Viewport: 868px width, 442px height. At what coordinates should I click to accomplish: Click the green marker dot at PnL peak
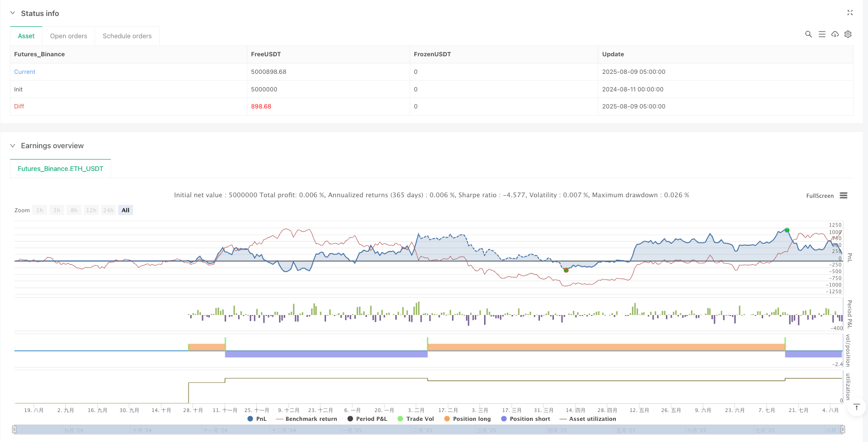787,230
